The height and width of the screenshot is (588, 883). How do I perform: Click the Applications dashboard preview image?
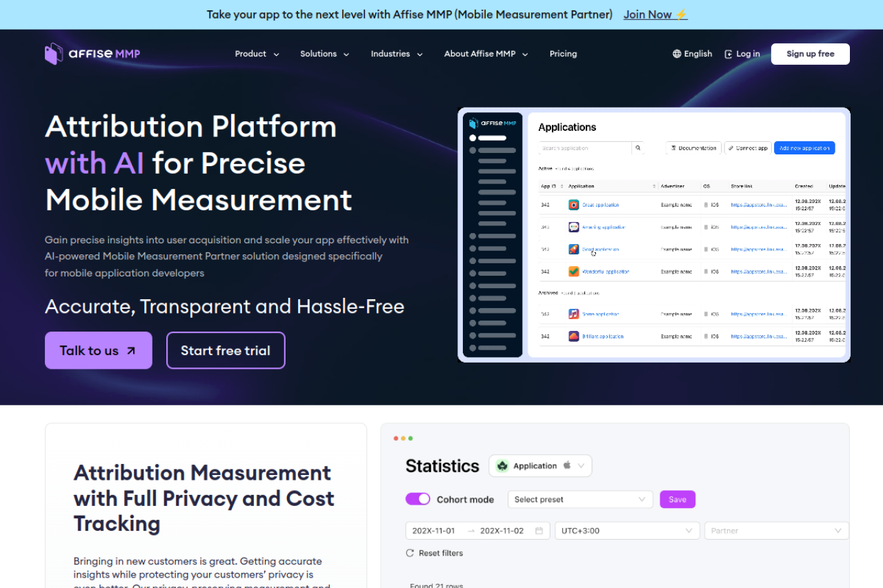653,234
